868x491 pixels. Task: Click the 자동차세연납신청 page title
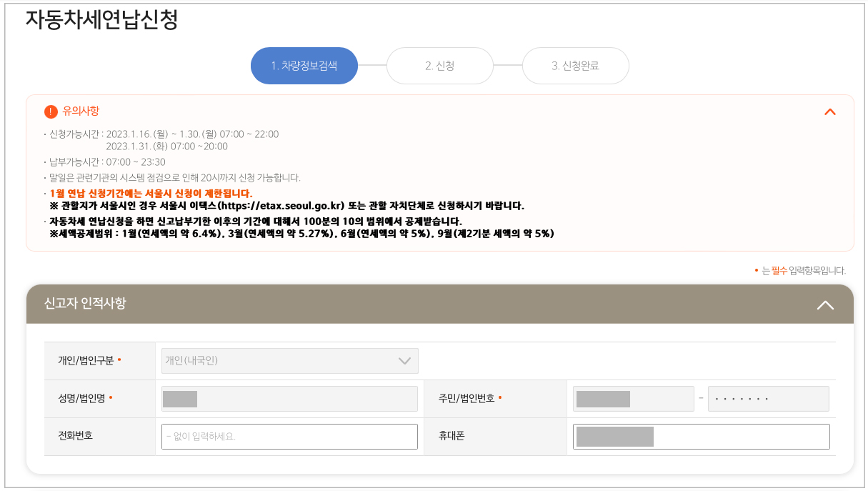click(x=101, y=19)
